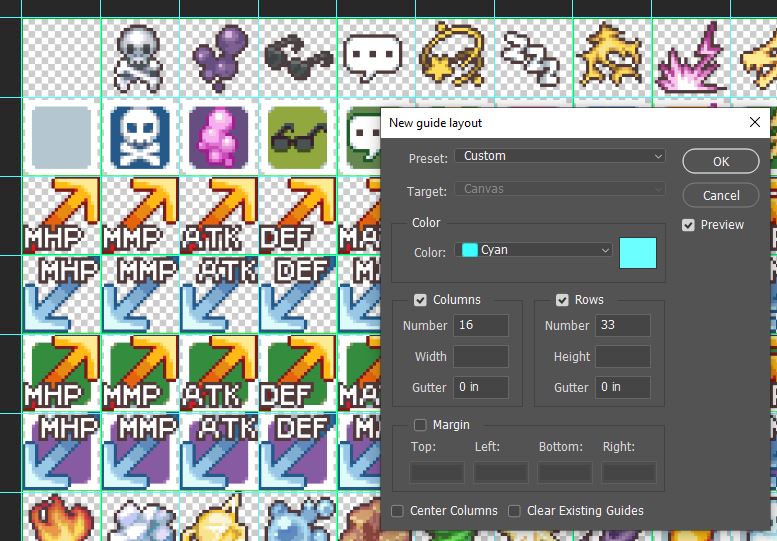777x541 pixels.
Task: Click the white sleep Zzz sprite
Action: pos(531,57)
